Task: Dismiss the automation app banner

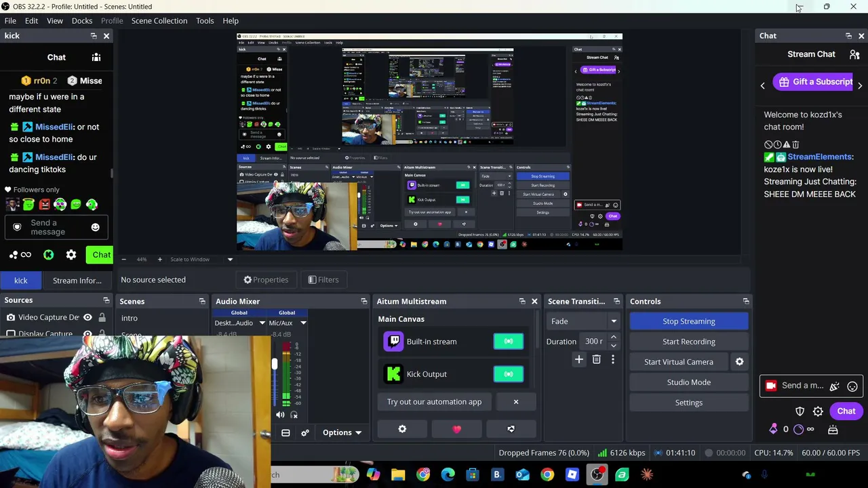Action: pyautogui.click(x=516, y=402)
